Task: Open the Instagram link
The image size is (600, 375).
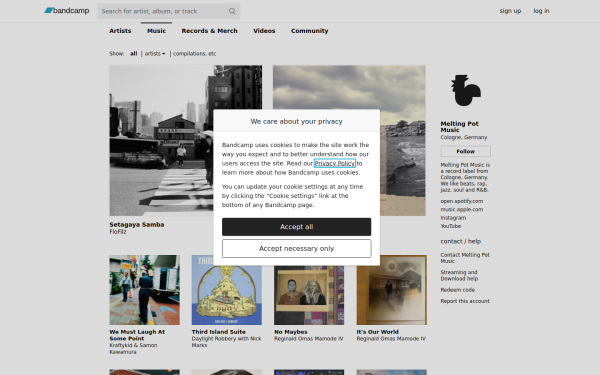Action: click(x=453, y=218)
